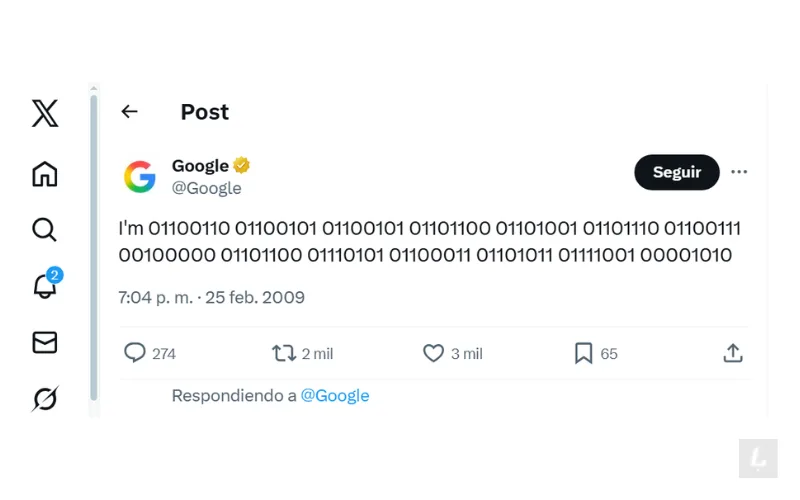Screen dimensions: 800x500
Task: Open Grok slashed-circle icon in sidebar
Action: pyautogui.click(x=45, y=399)
